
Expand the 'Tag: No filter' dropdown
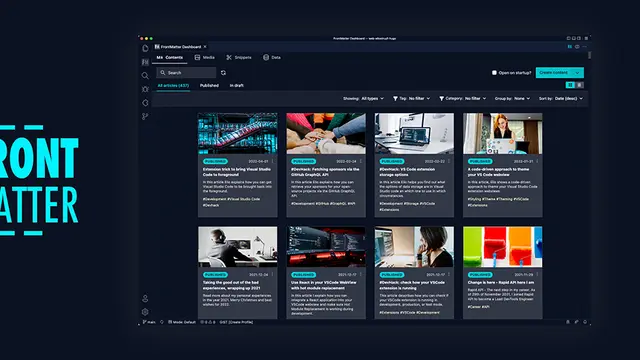(411, 98)
